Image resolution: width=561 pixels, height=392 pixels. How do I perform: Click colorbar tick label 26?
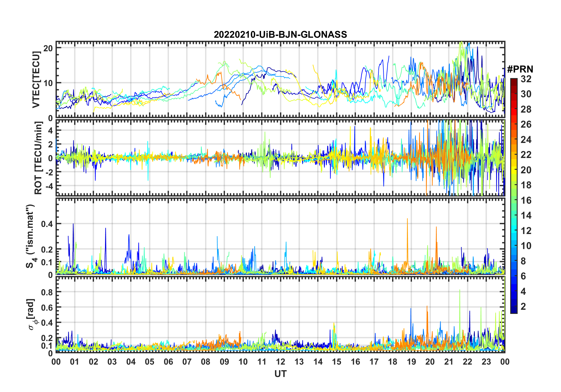[x=526, y=124]
